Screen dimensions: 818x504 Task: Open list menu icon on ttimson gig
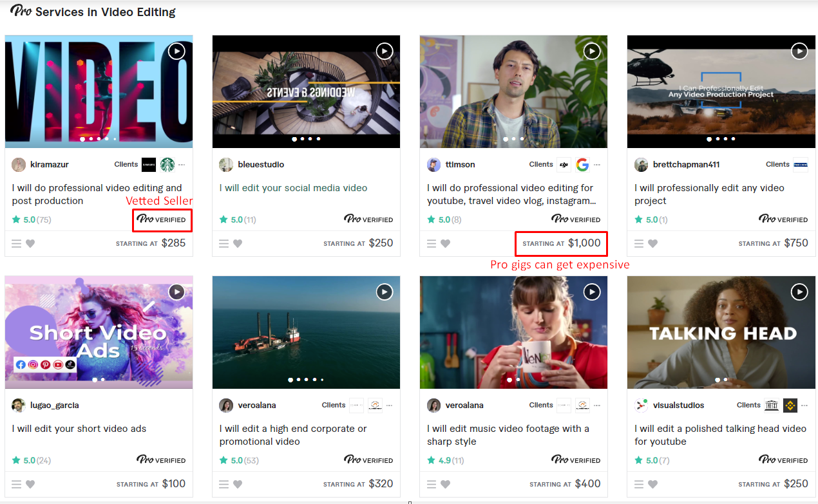pyautogui.click(x=432, y=243)
